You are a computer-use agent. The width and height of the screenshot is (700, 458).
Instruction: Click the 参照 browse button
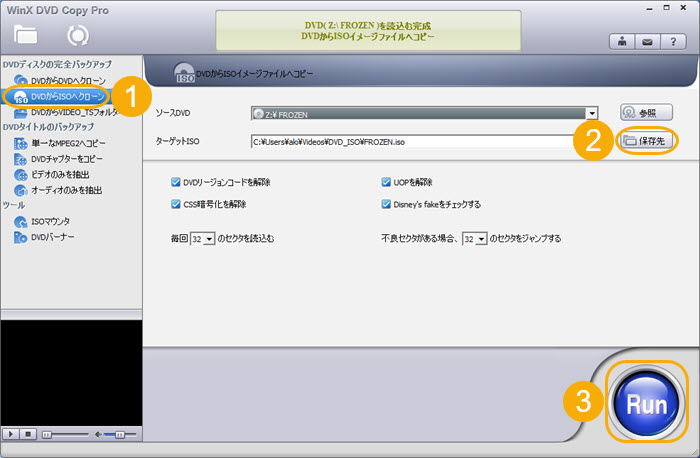point(646,112)
